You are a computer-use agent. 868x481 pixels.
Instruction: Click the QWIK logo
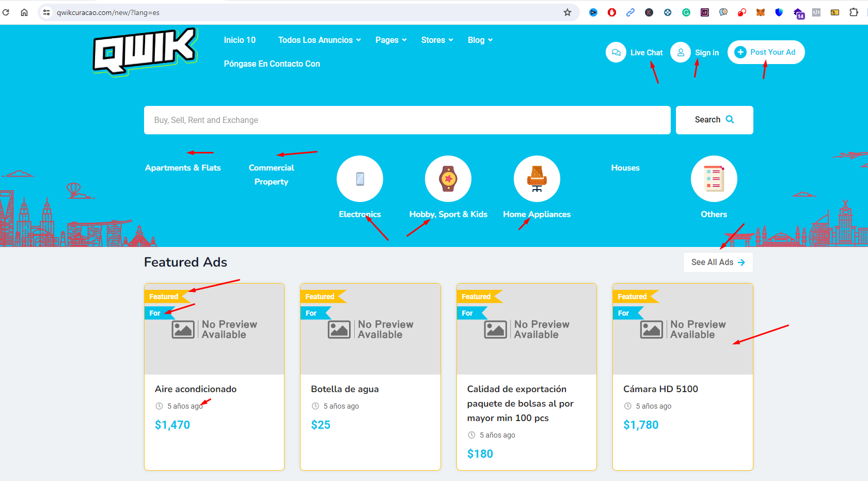coord(145,52)
